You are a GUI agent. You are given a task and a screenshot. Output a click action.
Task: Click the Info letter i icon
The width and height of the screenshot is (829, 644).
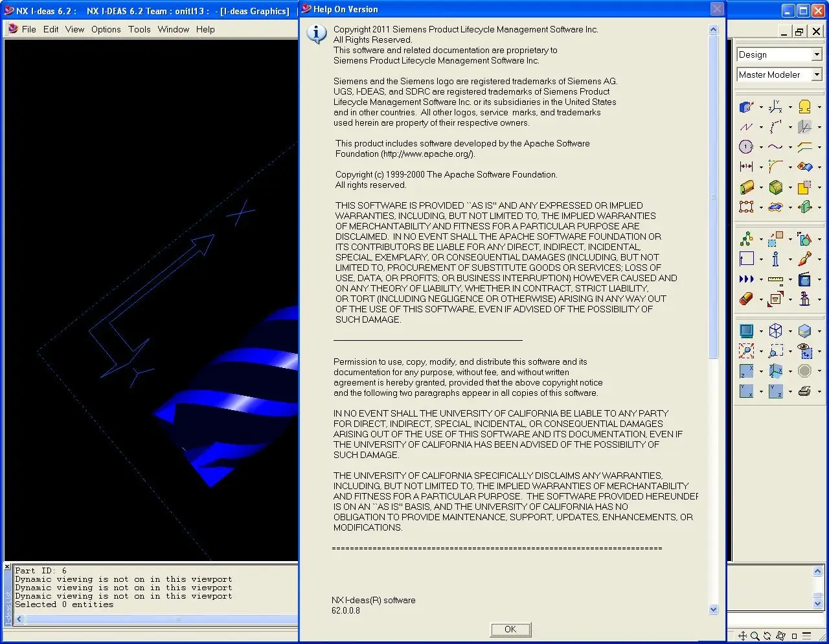click(x=775, y=259)
